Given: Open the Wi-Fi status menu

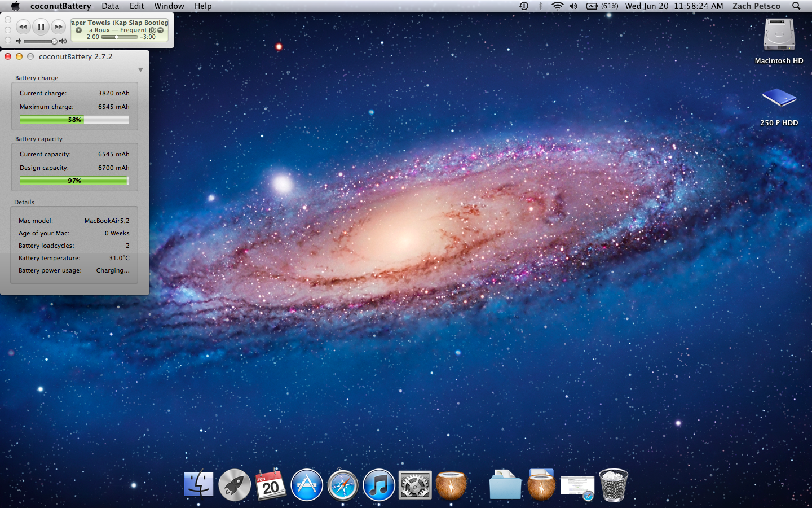Looking at the screenshot, I should click(557, 6).
